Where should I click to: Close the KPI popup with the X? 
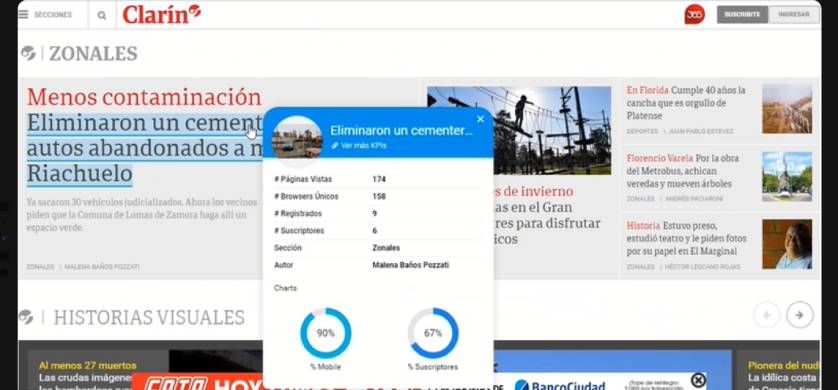click(480, 119)
